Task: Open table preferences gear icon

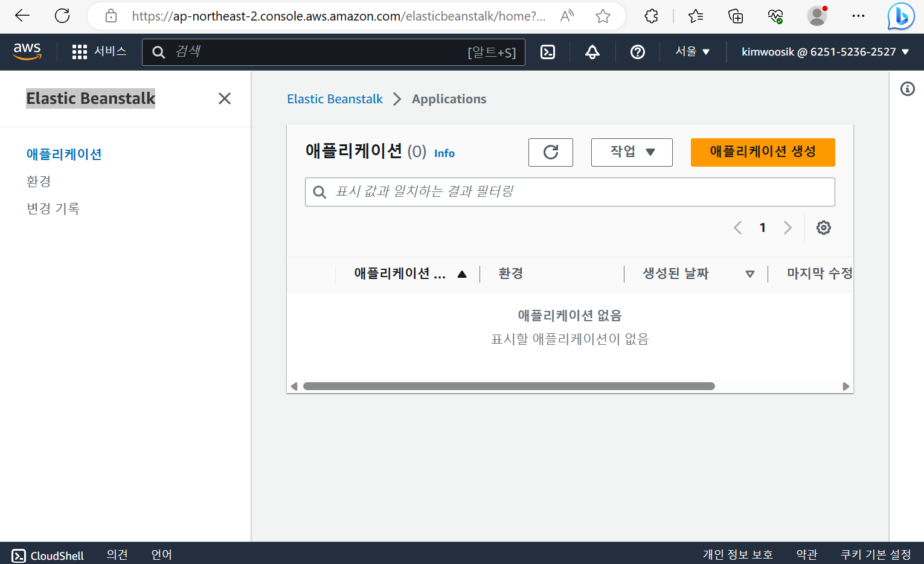Action: (x=824, y=228)
